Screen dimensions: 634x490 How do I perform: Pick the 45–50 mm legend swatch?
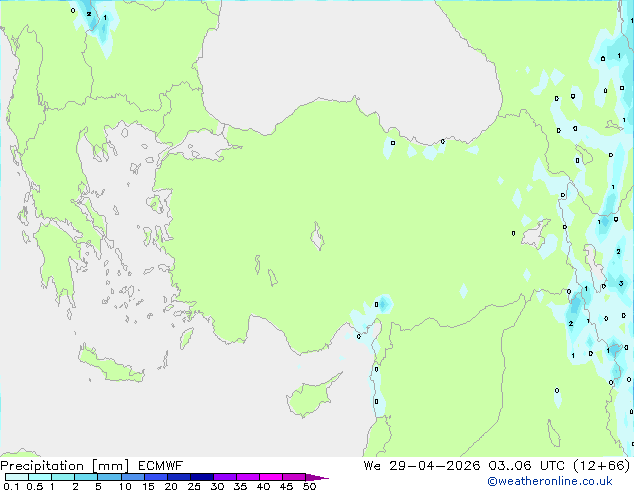(x=294, y=477)
